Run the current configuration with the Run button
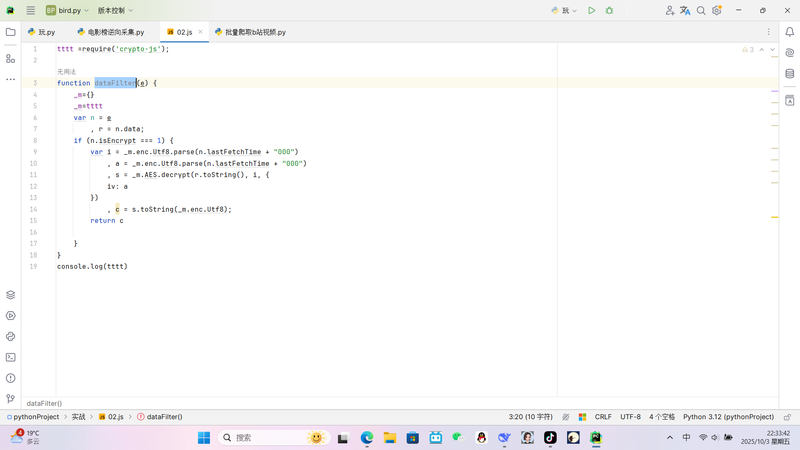 click(x=591, y=11)
